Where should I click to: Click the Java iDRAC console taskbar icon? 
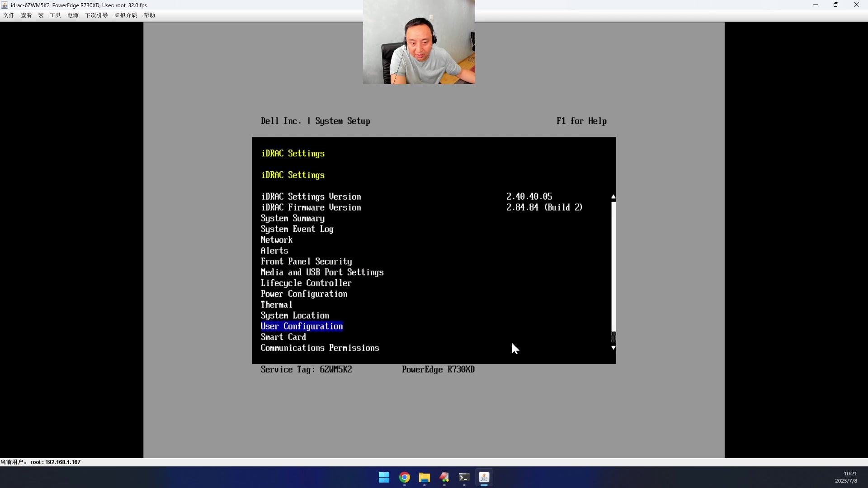pyautogui.click(x=484, y=478)
